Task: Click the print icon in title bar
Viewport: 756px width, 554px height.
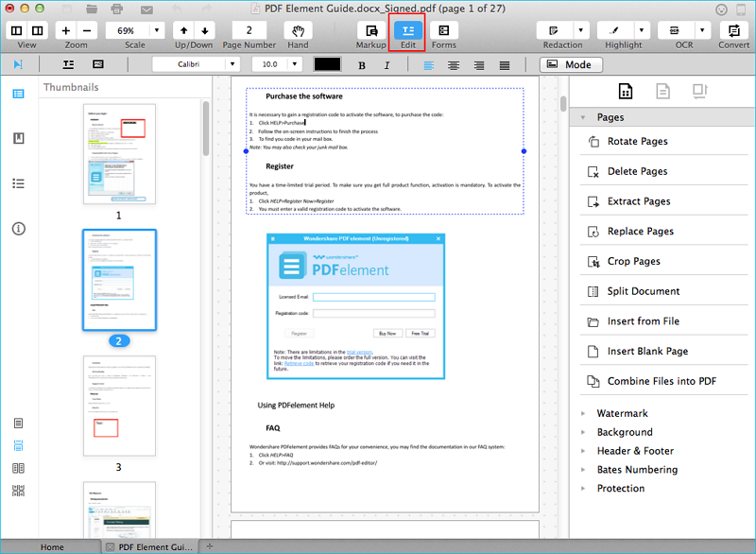Action: coord(116,9)
